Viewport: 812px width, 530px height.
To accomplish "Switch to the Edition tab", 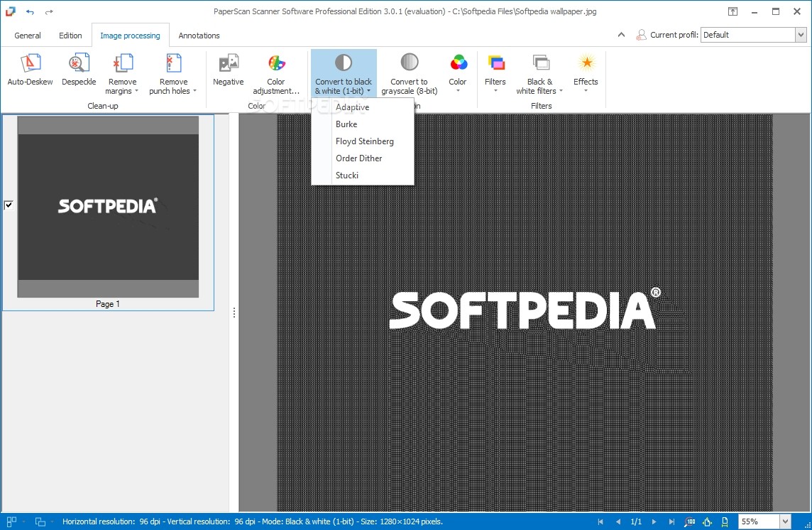I will (70, 36).
